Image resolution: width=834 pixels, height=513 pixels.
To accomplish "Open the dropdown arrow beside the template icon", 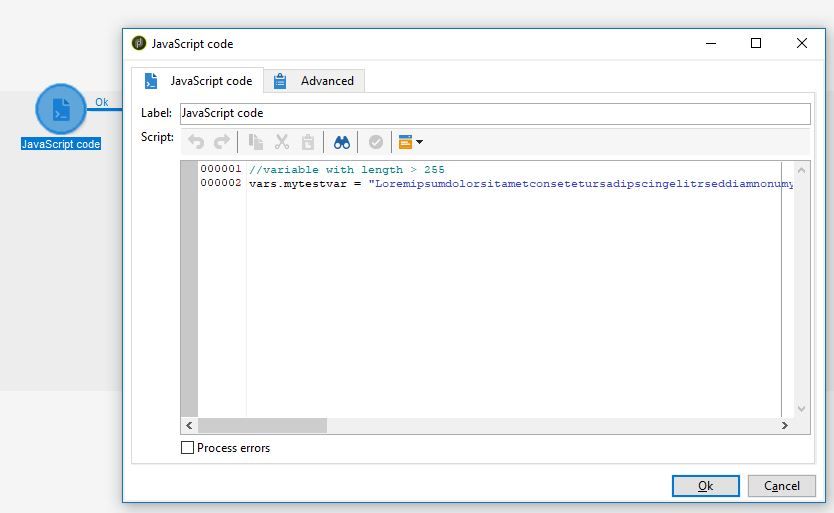I will coord(420,142).
